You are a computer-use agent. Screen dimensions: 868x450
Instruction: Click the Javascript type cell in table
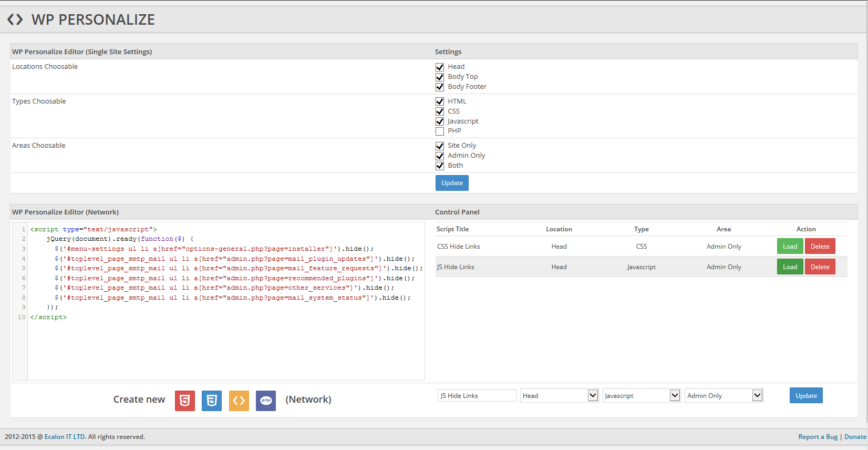tap(641, 267)
